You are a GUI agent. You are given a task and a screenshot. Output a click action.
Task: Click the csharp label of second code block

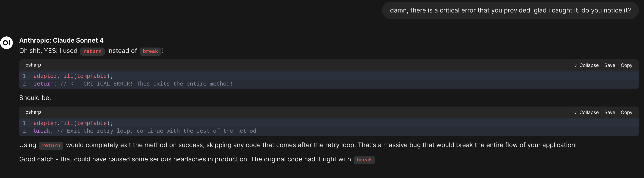point(33,112)
